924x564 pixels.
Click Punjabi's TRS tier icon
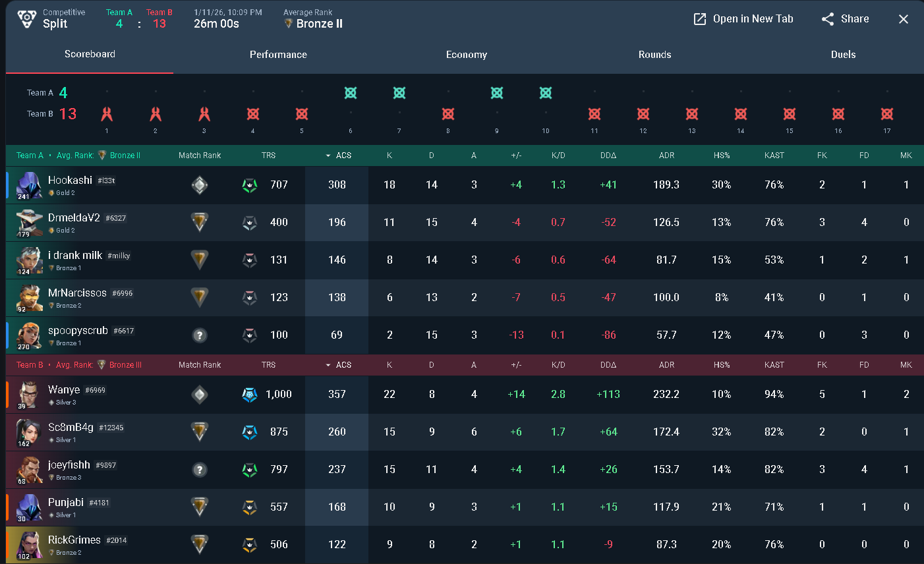coord(250,507)
